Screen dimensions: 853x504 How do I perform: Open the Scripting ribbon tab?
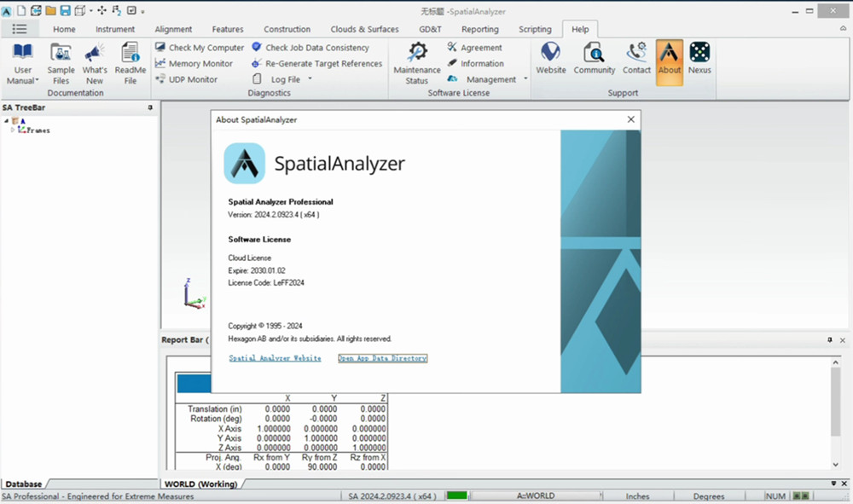coord(535,29)
